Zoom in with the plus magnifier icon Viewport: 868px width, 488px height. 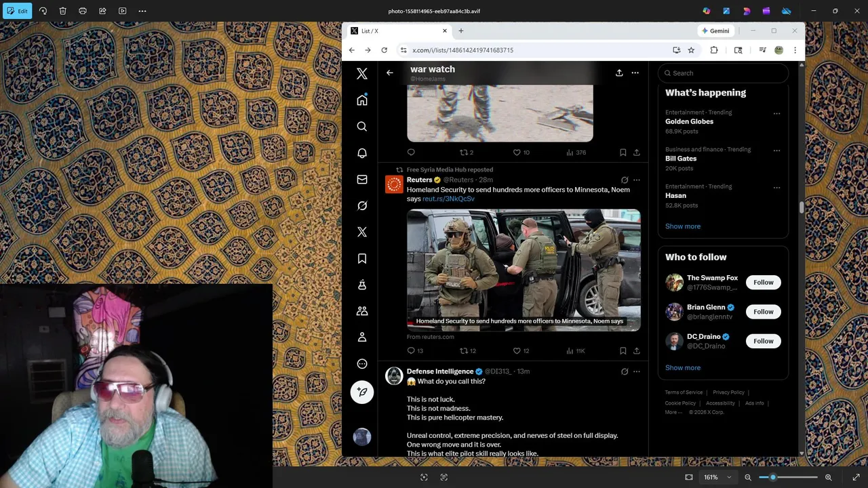point(828,477)
